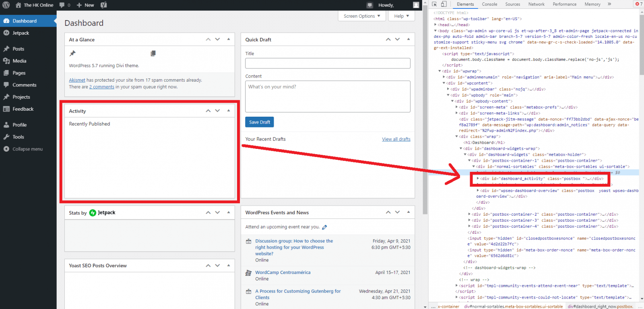Move Yoast SEO Posts Overview widget up
This screenshot has width=644, height=309.
[x=208, y=266]
